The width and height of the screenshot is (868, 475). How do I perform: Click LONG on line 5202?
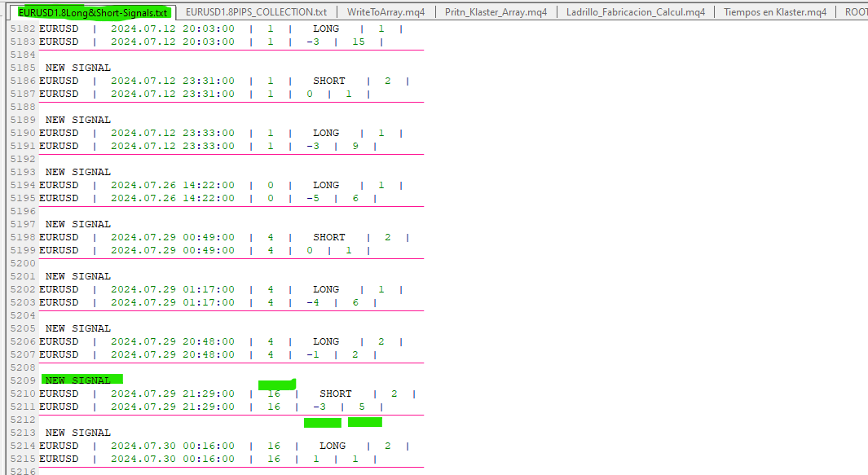coord(326,289)
